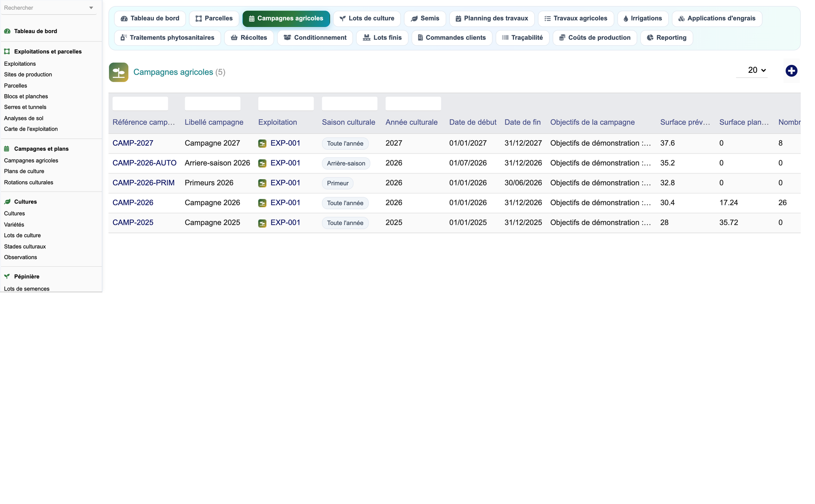Click the Campagnes agricoles signpost icon
The image size is (815, 504).
[119, 72]
